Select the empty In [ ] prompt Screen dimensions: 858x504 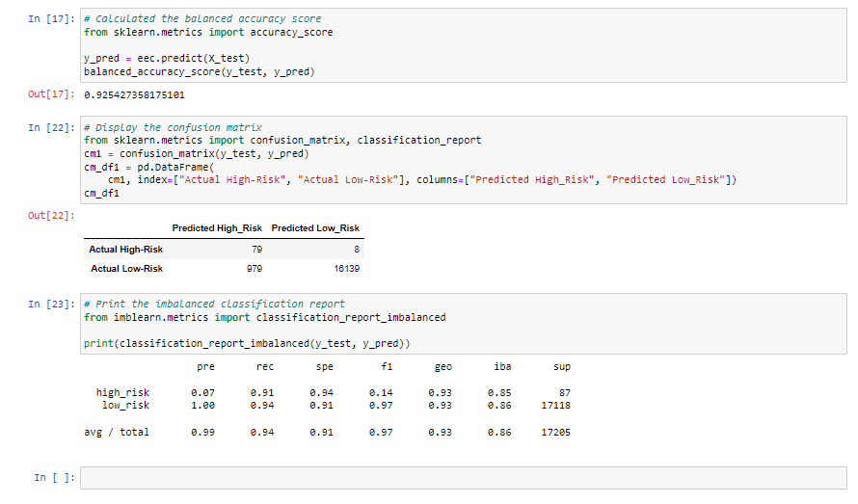coord(55,477)
